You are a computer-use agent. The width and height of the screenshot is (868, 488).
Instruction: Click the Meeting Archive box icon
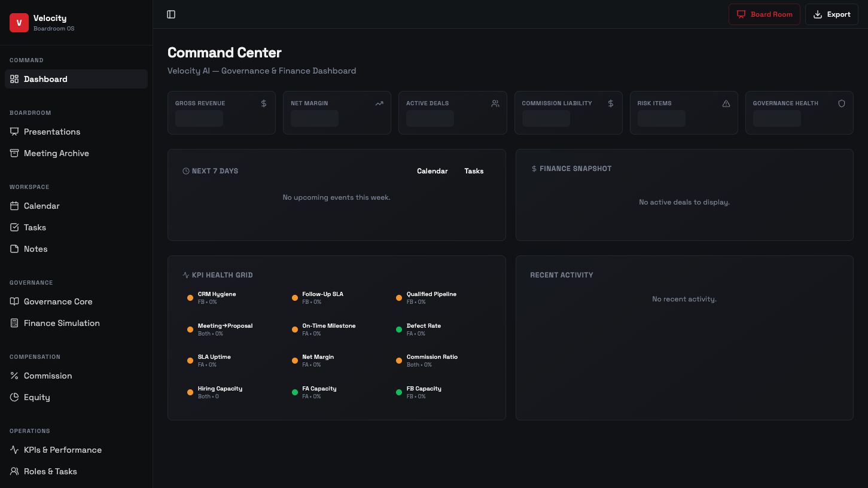tap(14, 153)
